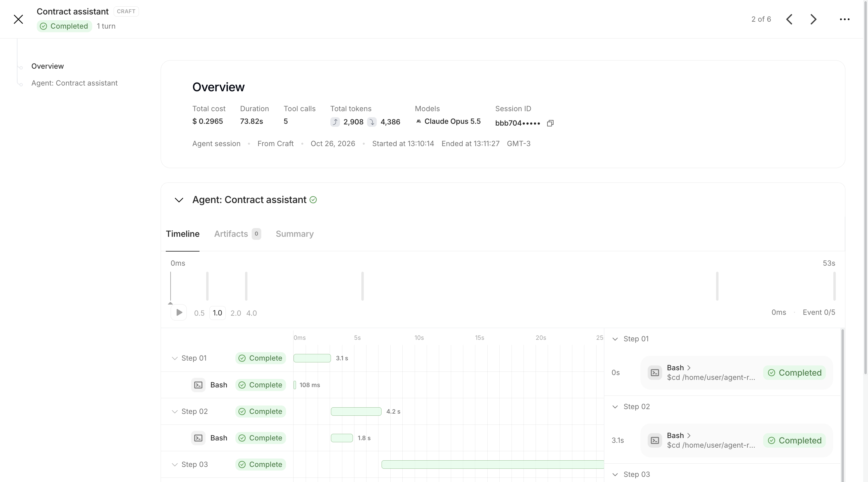Collapse the Agent: Contract assistant section
The image size is (868, 482).
(179, 200)
